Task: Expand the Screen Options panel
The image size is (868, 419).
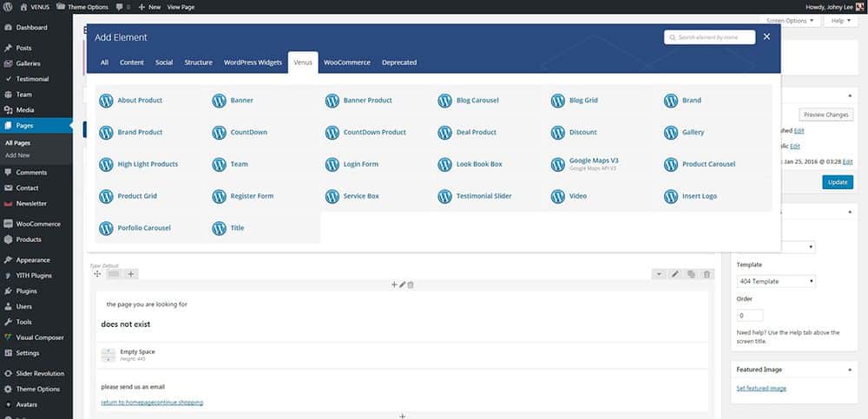Action: pos(789,21)
